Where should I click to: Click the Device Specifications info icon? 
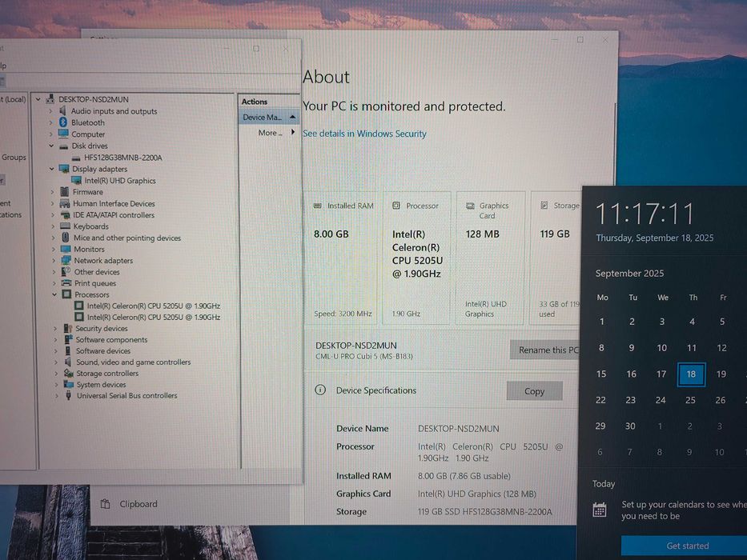click(x=320, y=390)
